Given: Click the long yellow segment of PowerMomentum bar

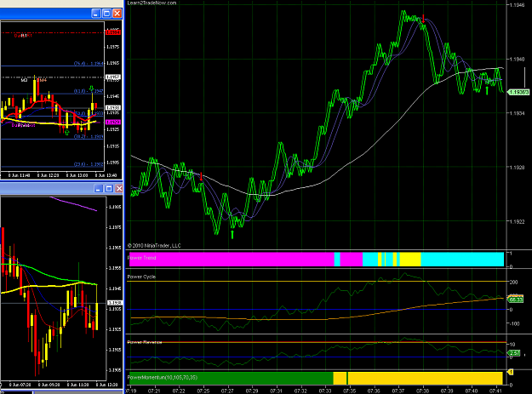Looking at the screenshot, I should tap(426, 378).
